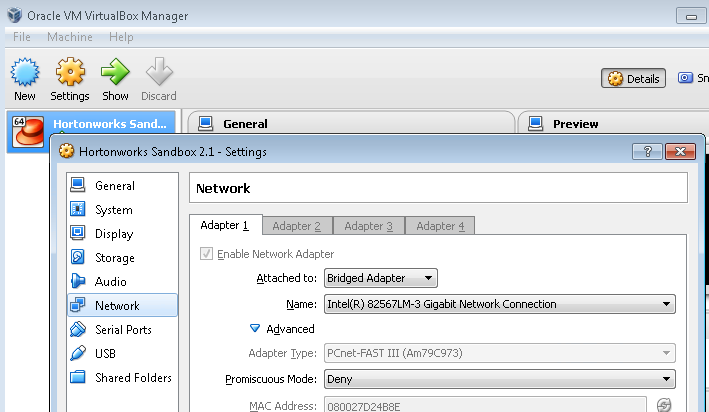The image size is (709, 412).
Task: Collapse the Advanced disclosure triangle
Action: click(255, 328)
